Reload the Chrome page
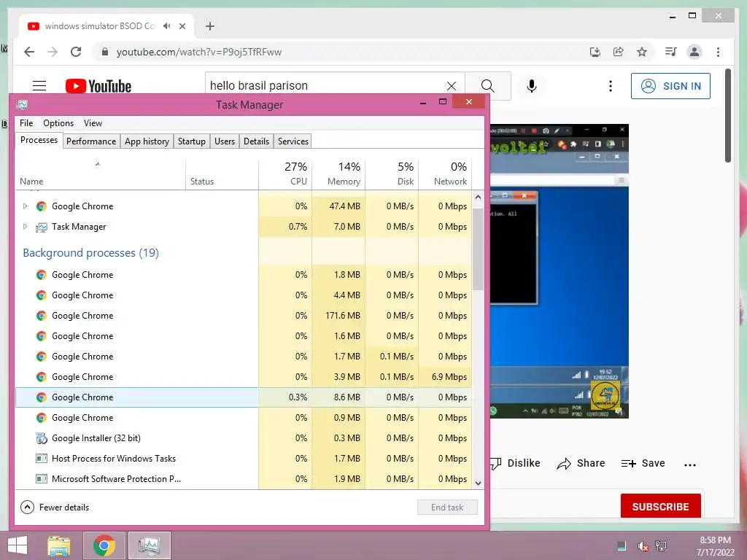This screenshot has height=560, width=747. pyautogui.click(x=76, y=52)
